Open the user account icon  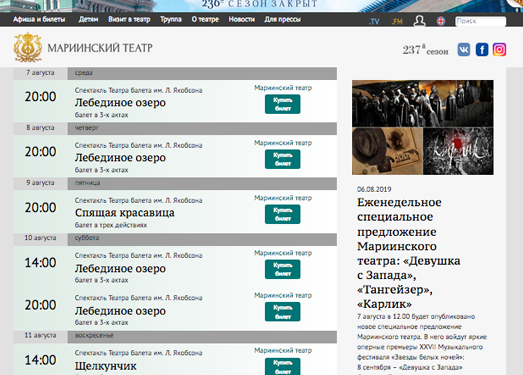click(x=419, y=21)
